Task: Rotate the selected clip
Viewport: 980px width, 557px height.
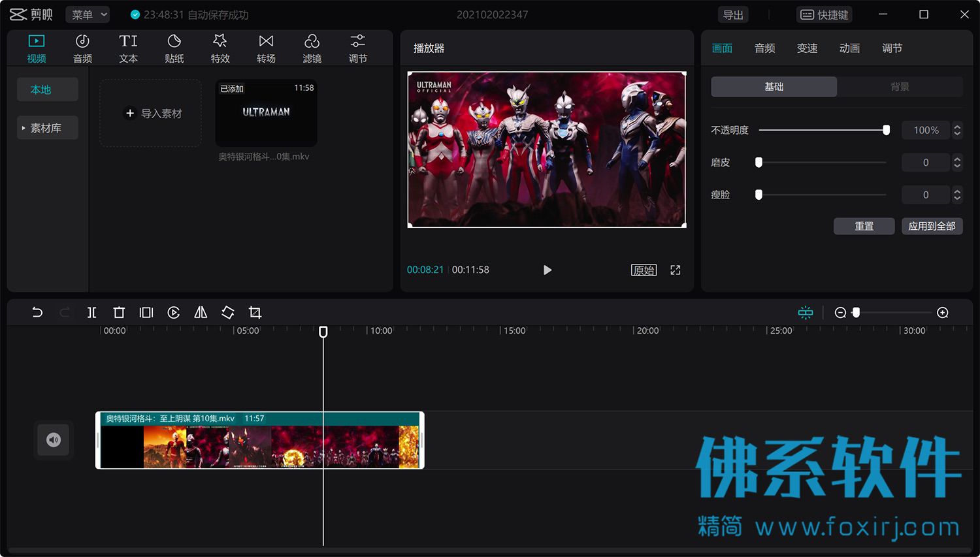Action: click(x=228, y=313)
